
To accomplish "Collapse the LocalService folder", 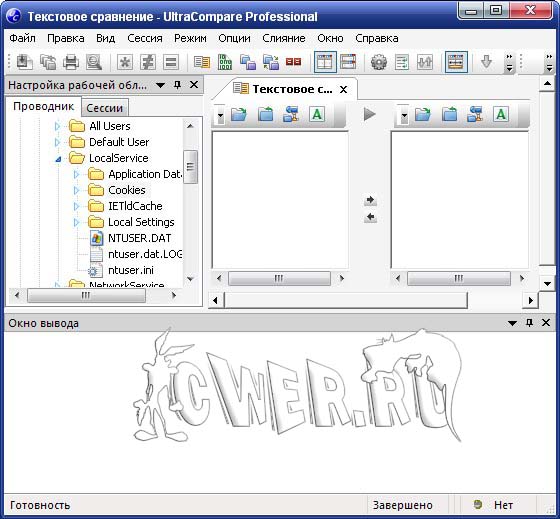I will [58, 159].
